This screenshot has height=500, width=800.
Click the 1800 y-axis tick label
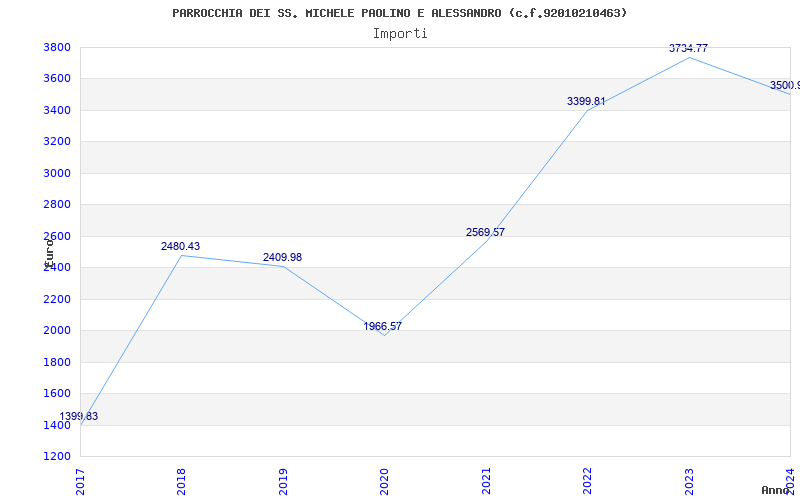pos(57,362)
